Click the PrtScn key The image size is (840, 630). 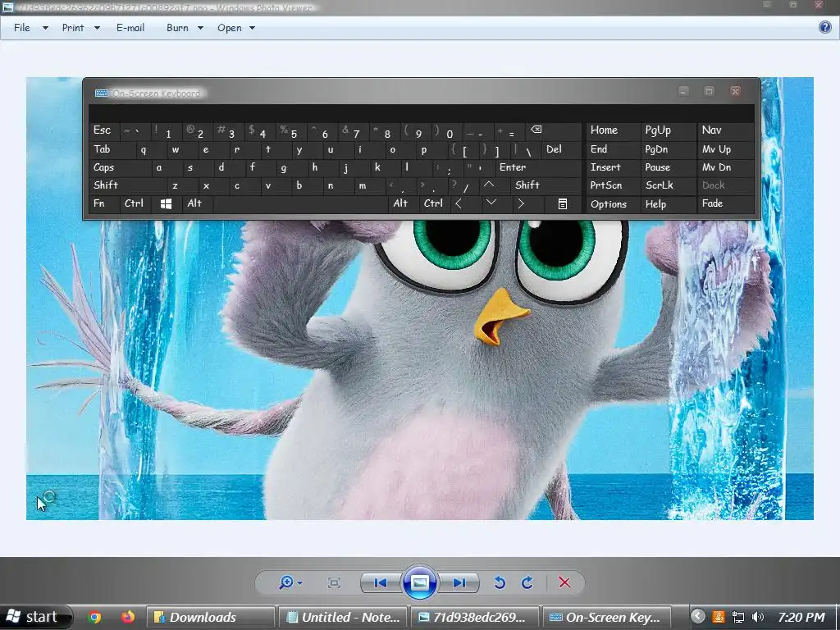pos(612,185)
